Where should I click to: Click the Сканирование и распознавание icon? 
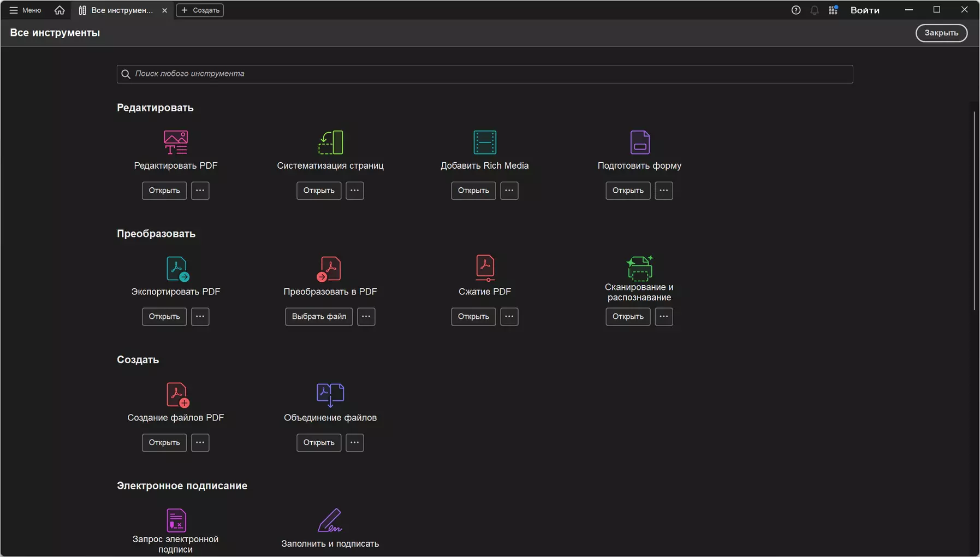click(x=639, y=268)
